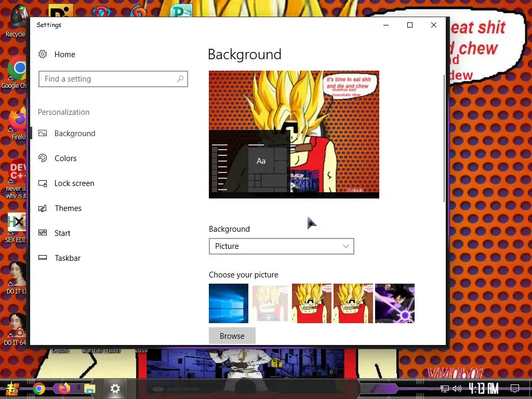Choose the Windows default blue wallpaper thumbnail
This screenshot has height=399, width=532.
tap(229, 303)
